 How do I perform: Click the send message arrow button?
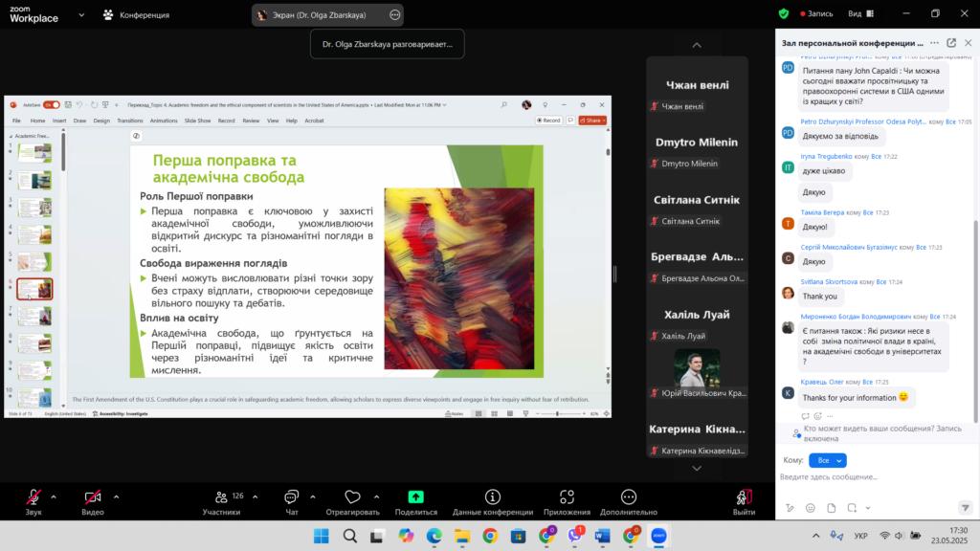click(x=965, y=508)
